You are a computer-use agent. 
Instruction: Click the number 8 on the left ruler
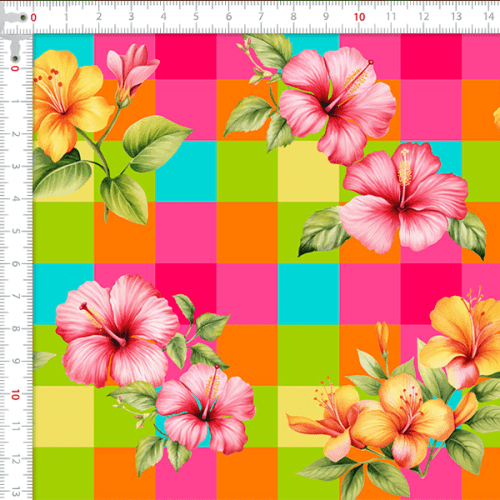coord(15,329)
